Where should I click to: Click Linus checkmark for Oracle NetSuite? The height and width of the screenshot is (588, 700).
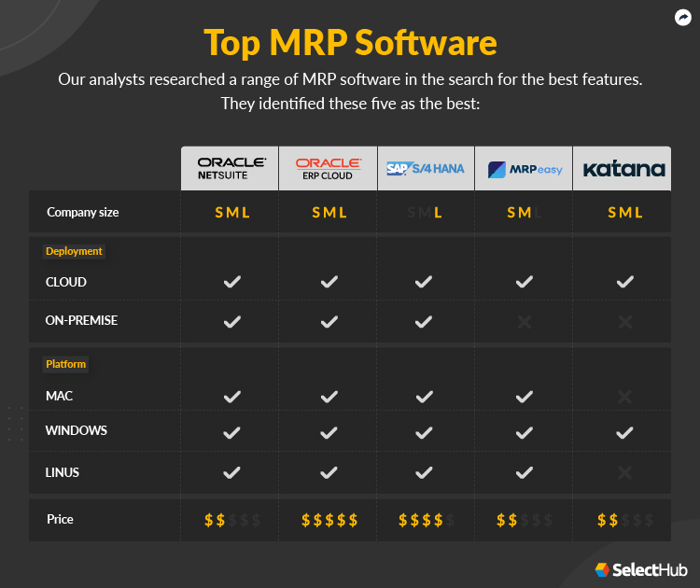click(231, 472)
